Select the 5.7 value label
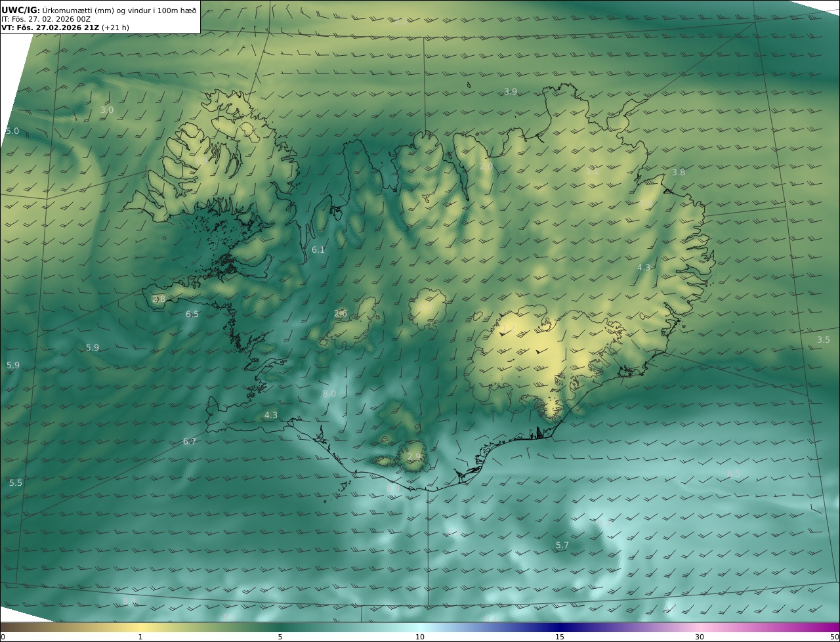Screen dimensions: 840x642 pos(562,545)
